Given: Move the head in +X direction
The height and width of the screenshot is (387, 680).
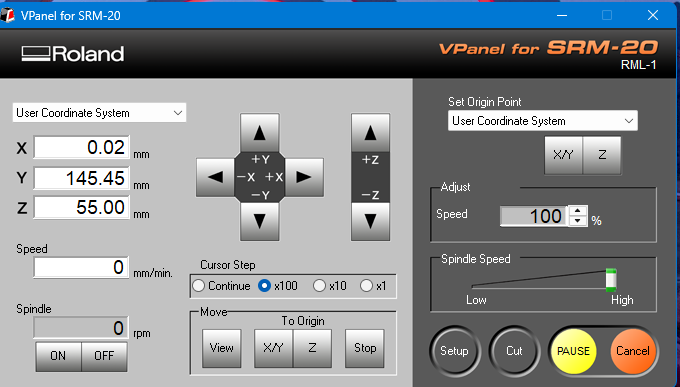Looking at the screenshot, I should tap(304, 177).
